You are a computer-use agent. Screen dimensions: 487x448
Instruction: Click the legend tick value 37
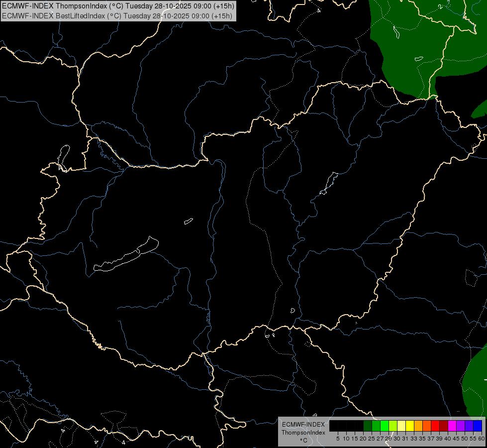(431, 439)
